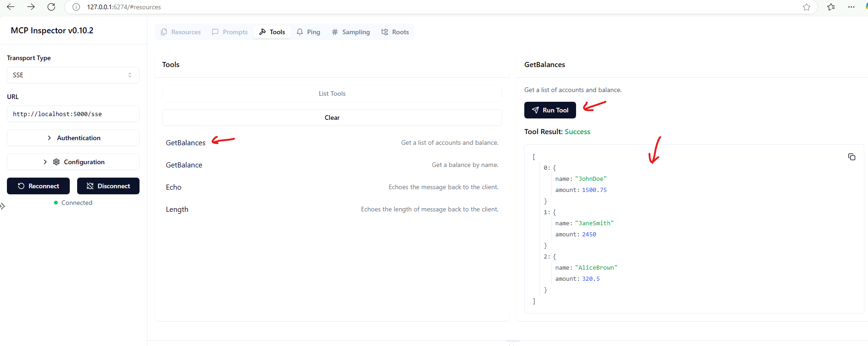This screenshot has height=346, width=868.
Task: Click the Tool Result Success label
Action: pyautogui.click(x=557, y=132)
